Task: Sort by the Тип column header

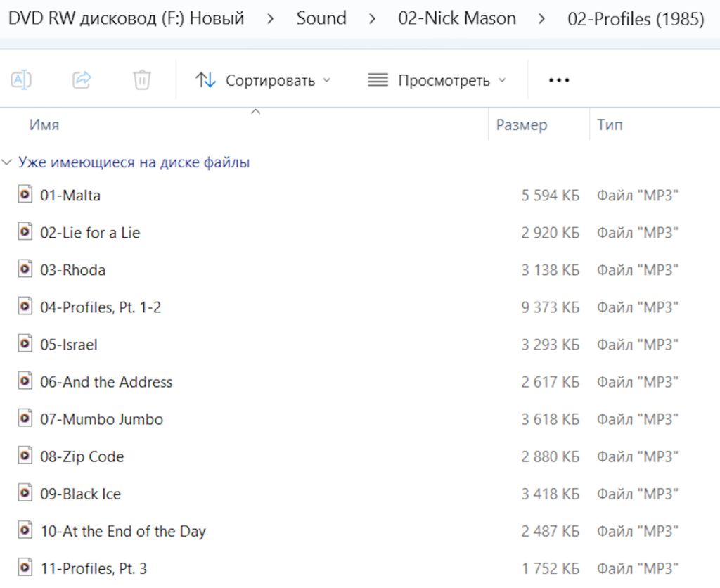Action: point(610,125)
